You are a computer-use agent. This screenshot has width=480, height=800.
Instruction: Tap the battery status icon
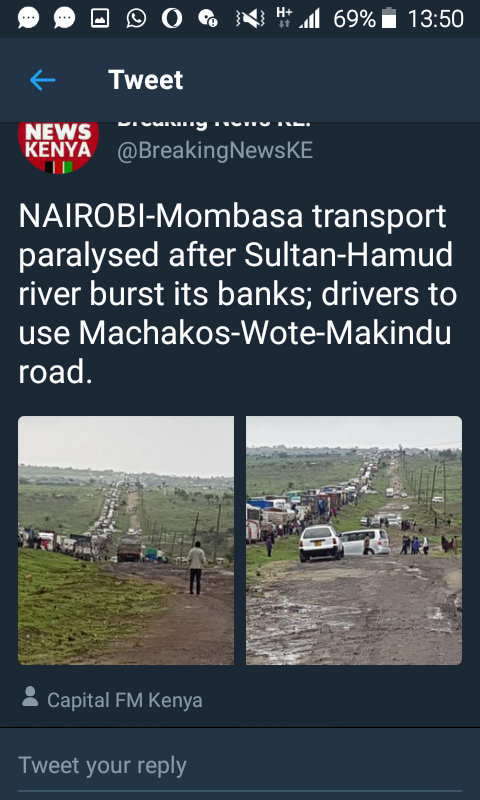point(389,18)
